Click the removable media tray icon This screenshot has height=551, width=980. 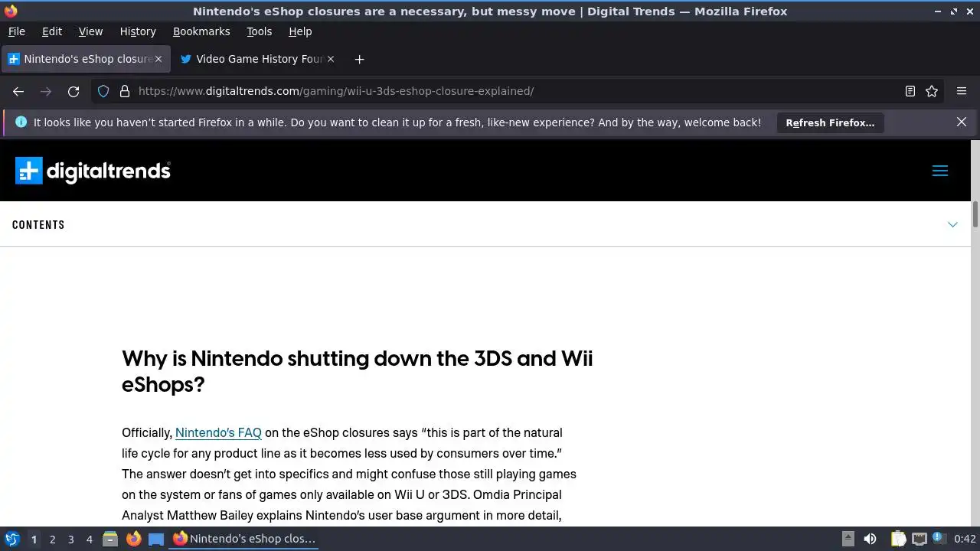tap(848, 539)
